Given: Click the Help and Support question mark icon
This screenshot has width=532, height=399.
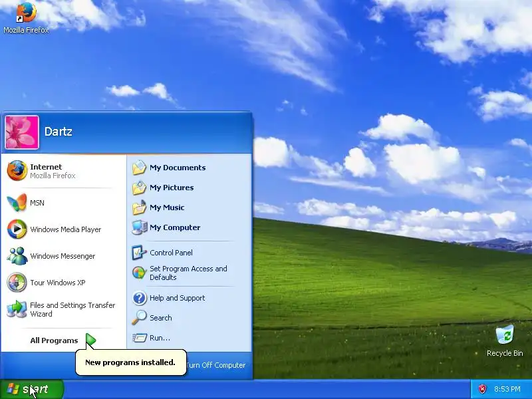Looking at the screenshot, I should point(139,298).
